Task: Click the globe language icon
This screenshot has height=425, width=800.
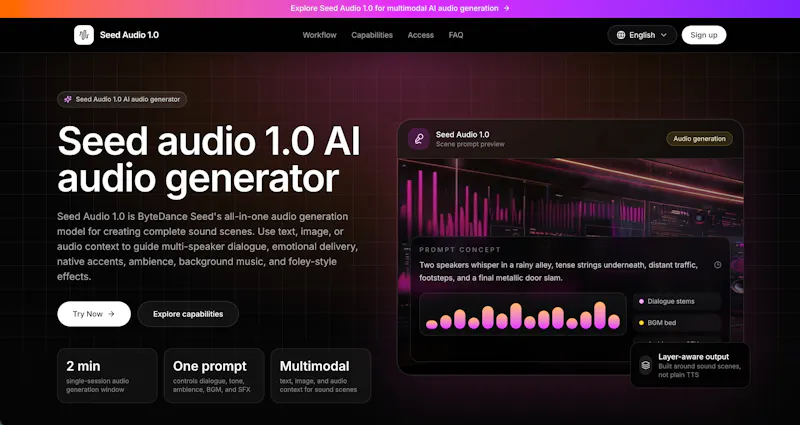Action: click(x=621, y=35)
